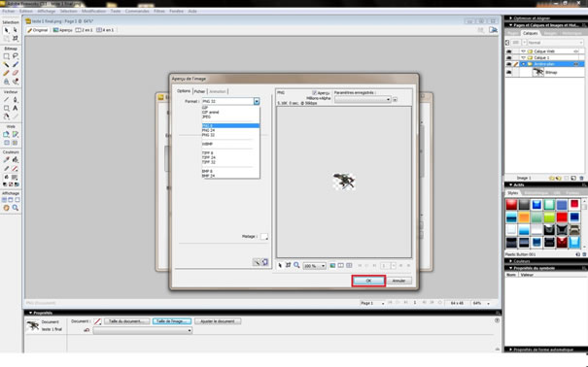Click pointer tool below dialog preview
588x367 pixels.
click(280, 265)
